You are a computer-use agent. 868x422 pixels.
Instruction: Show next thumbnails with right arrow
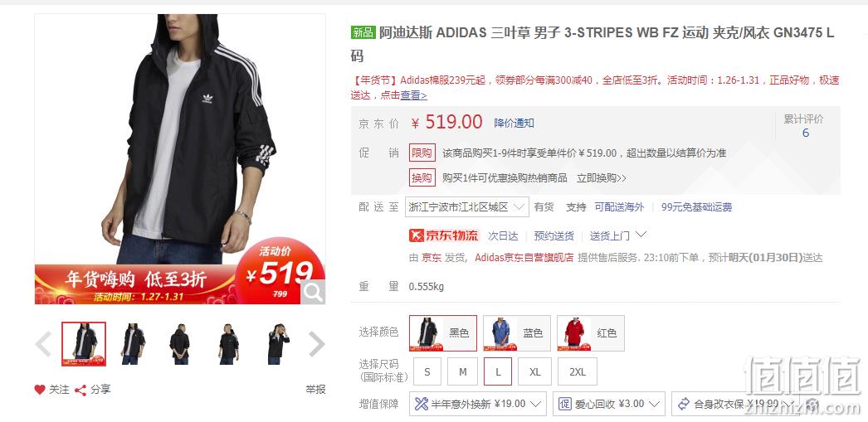[316, 344]
